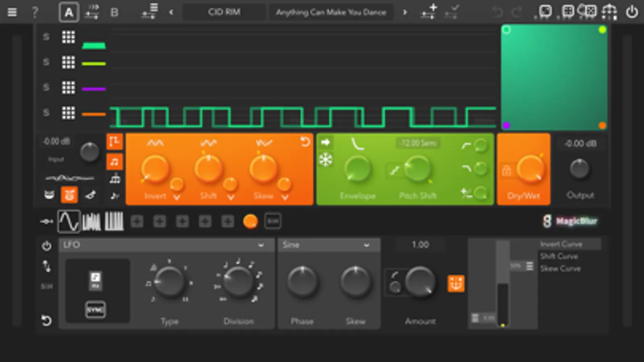The image size is (644, 362).
Task: Click the help question mark icon
Action: [35, 12]
